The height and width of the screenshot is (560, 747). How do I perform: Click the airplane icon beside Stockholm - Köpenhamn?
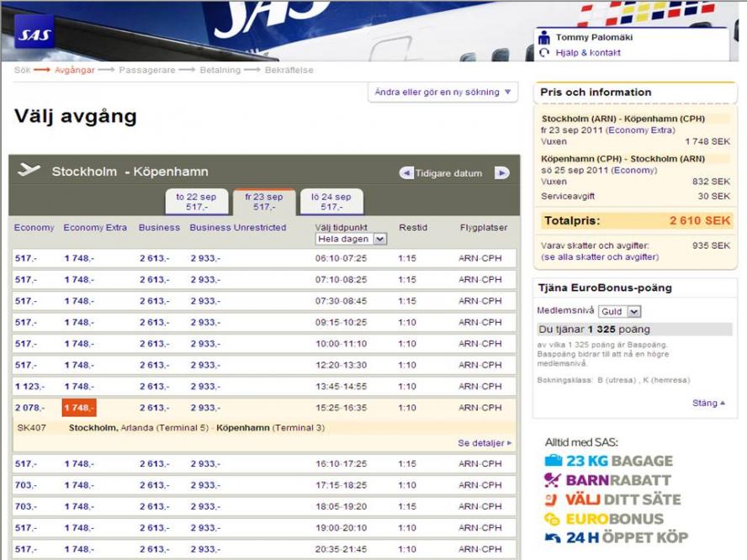click(x=29, y=170)
